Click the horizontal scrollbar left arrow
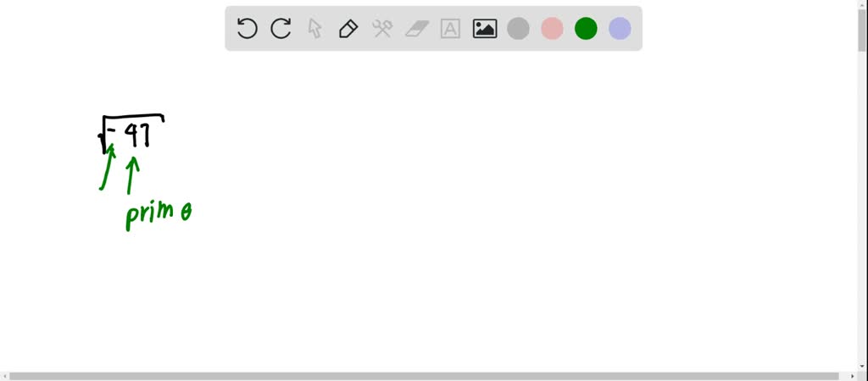 [4, 376]
